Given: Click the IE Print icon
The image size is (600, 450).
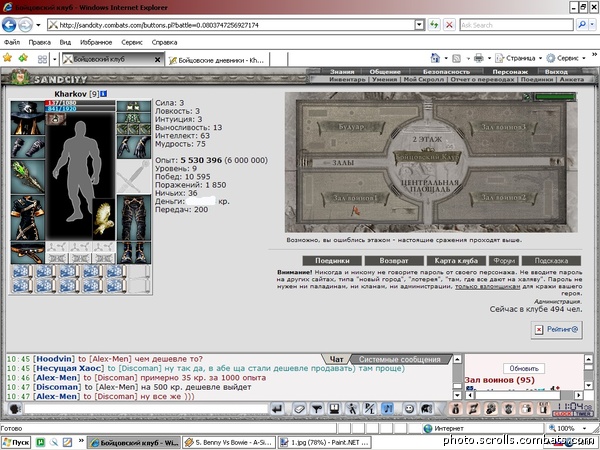Looking at the screenshot, I should (479, 58).
